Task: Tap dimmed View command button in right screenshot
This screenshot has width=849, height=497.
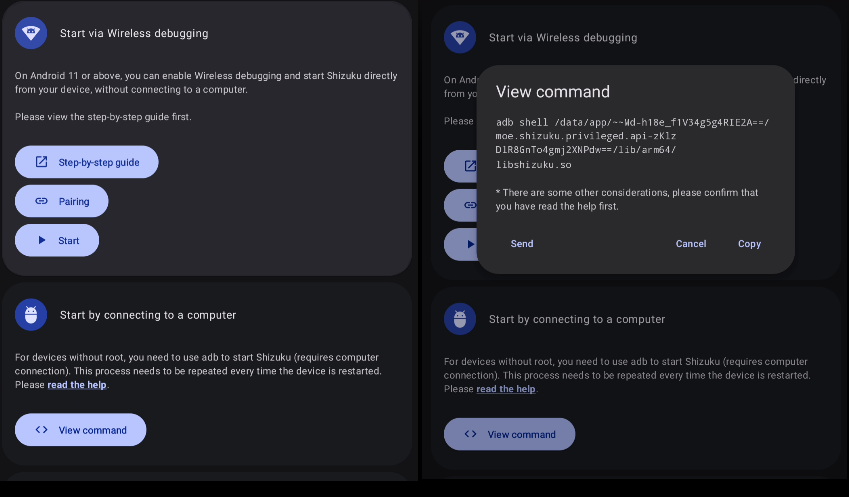Action: click(x=510, y=434)
